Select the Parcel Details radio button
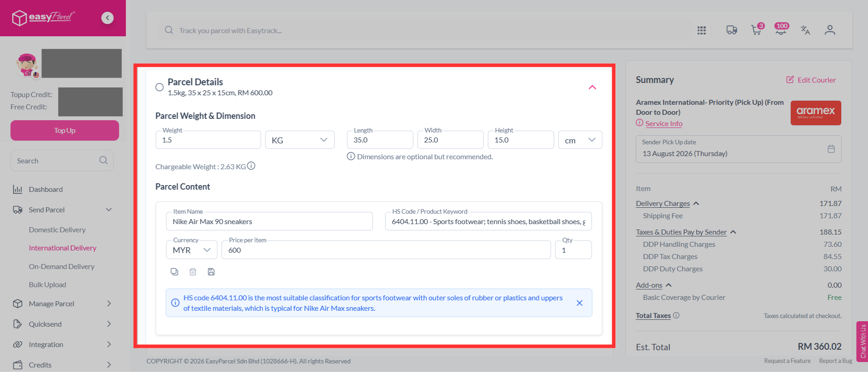This screenshot has height=372, width=868. coord(159,87)
